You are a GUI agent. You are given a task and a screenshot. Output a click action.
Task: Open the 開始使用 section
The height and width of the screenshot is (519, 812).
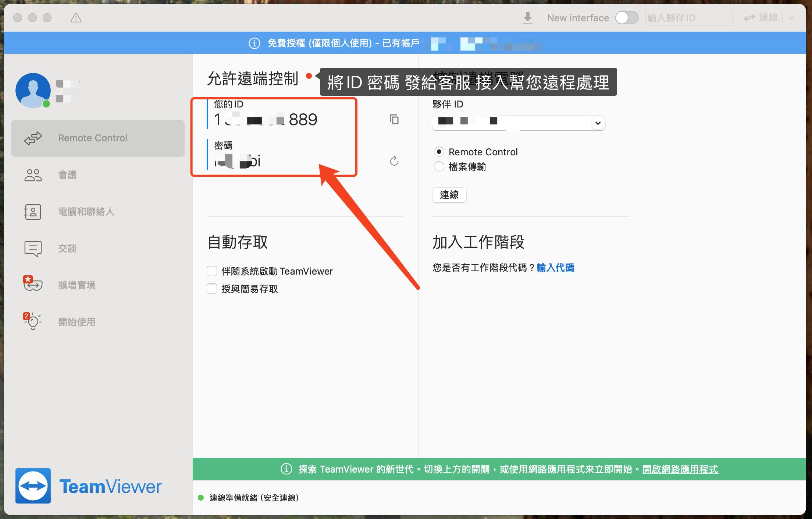click(x=98, y=322)
